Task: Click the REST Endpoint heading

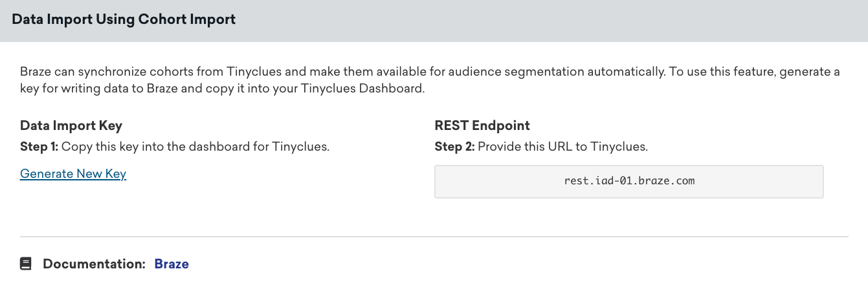Action: [482, 125]
